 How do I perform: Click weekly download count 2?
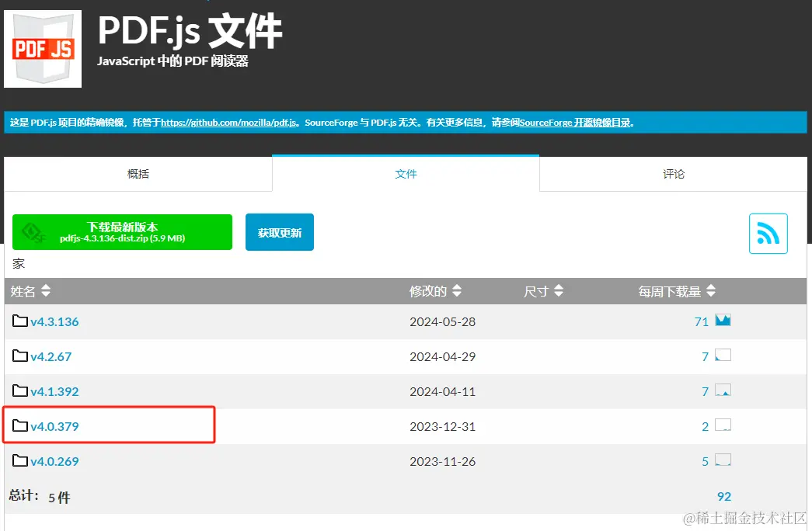click(705, 426)
